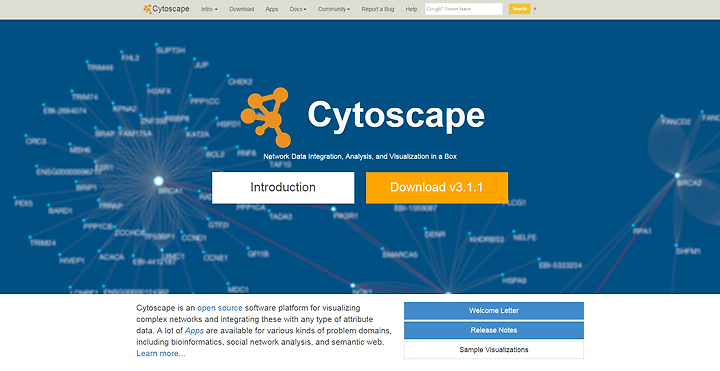Follow the open source link
Image resolution: width=720 pixels, height=371 pixels.
[x=220, y=308]
